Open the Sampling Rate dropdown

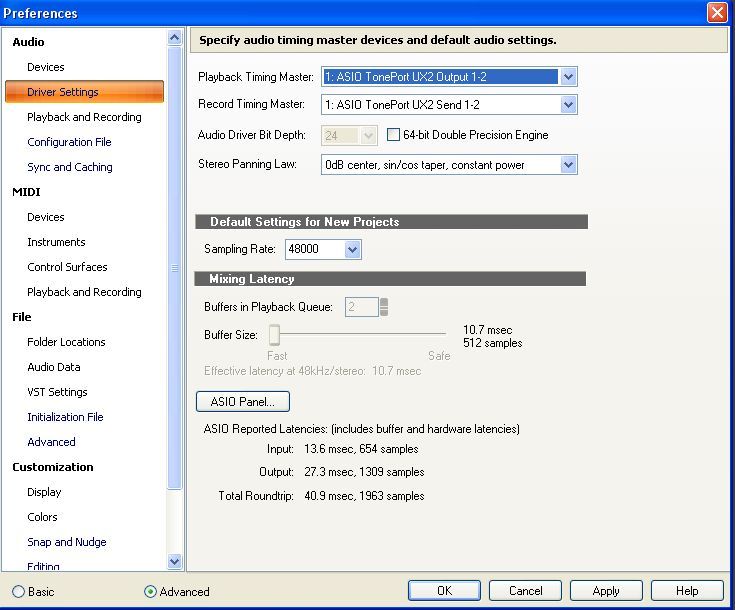tap(352, 250)
